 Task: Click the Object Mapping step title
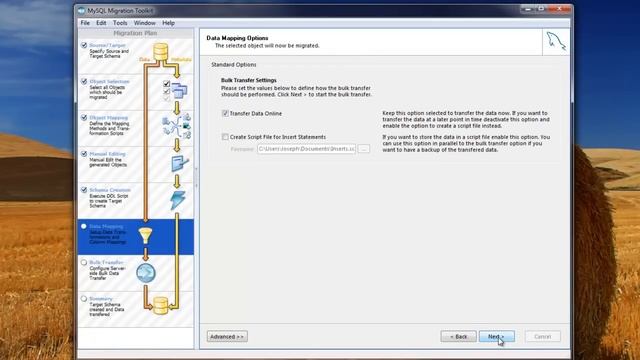pyautogui.click(x=109, y=118)
